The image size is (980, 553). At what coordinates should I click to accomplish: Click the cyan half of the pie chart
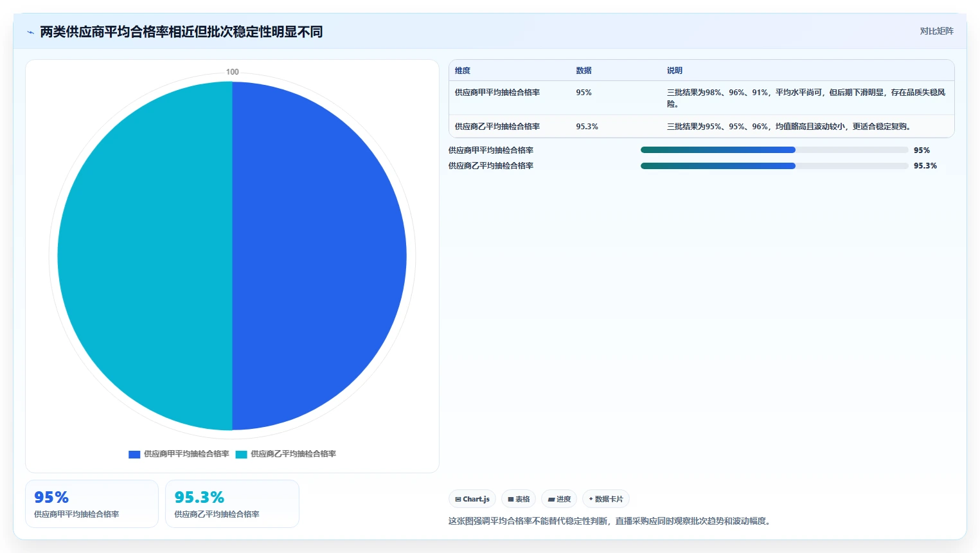pos(145,256)
